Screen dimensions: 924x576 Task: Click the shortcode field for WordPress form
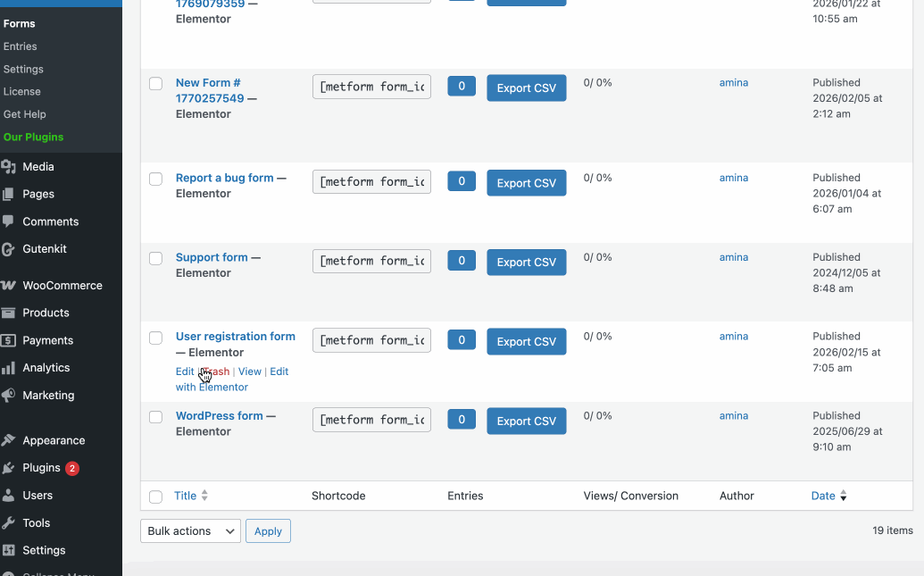pyautogui.click(x=371, y=419)
